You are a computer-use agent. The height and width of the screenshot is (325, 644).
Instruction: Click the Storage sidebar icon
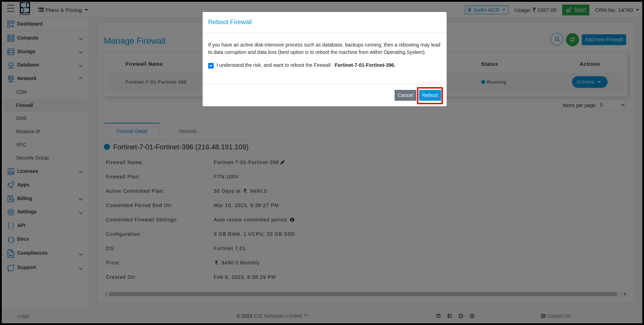pos(11,52)
